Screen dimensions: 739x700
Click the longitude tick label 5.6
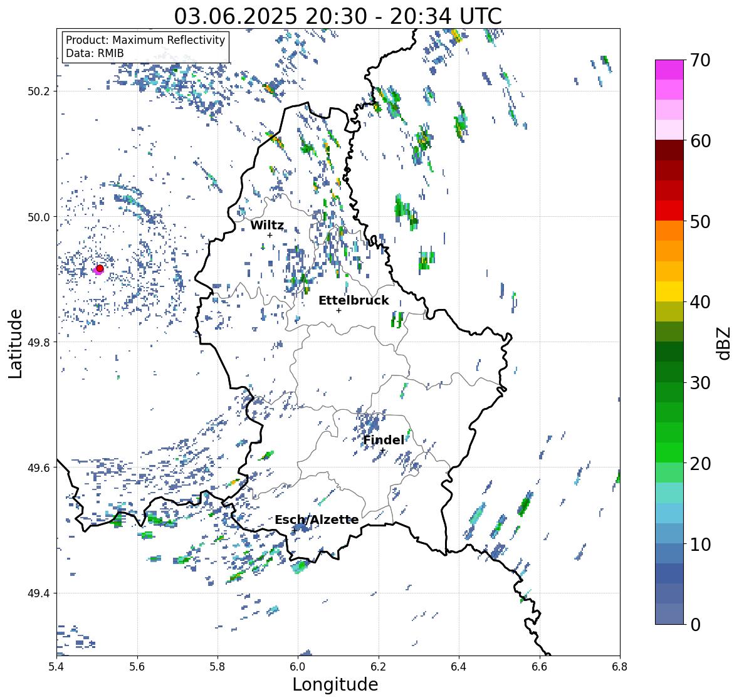click(137, 666)
